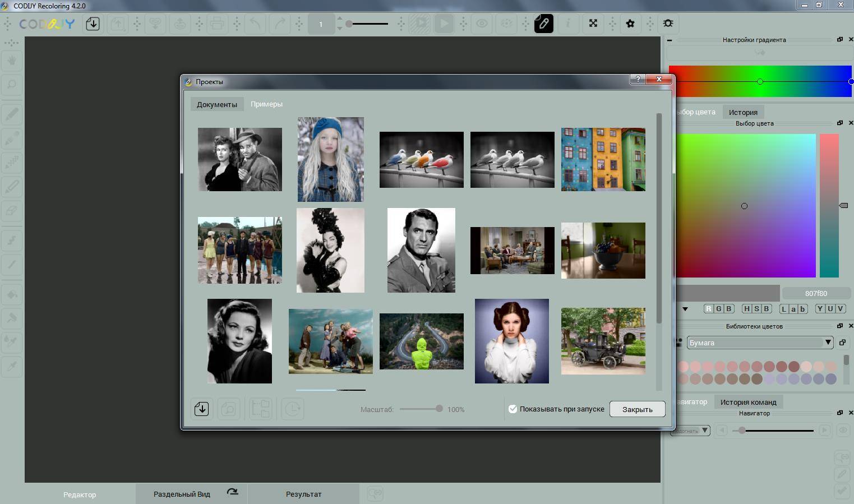Click the print icon in the main toolbar
Screen dimensions: 854x504
[217, 24]
